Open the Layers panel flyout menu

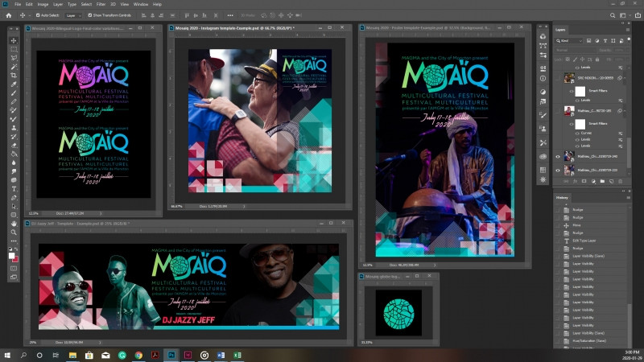coord(628,30)
